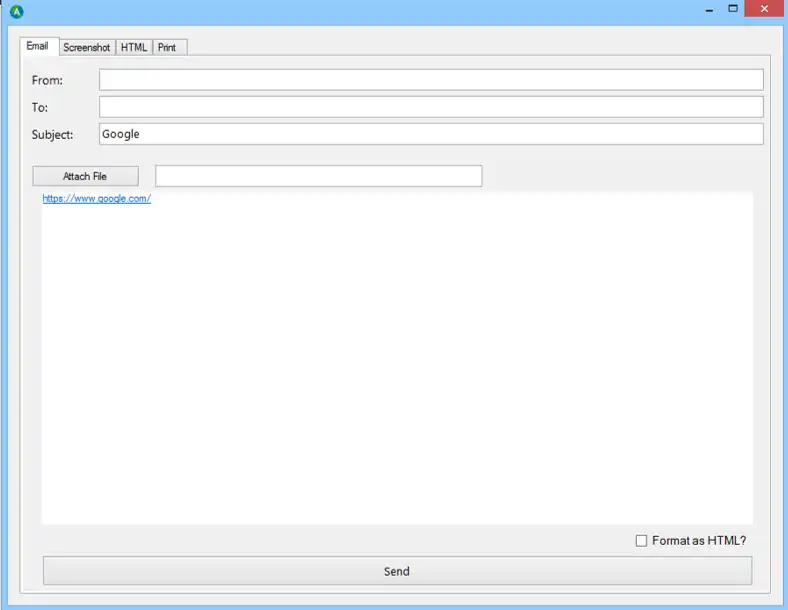The image size is (788, 610).
Task: Focus the From input field
Action: [431, 80]
